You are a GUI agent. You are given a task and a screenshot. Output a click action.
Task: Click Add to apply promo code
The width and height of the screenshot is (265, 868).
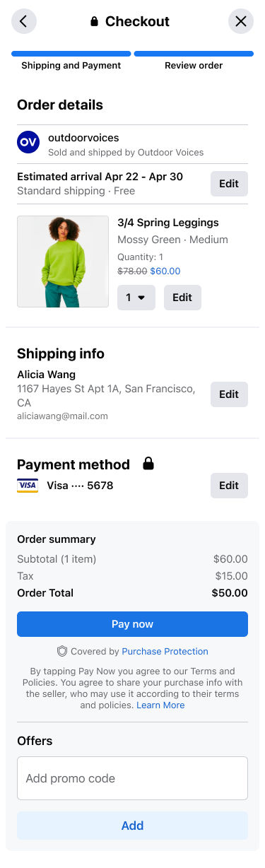click(x=132, y=826)
